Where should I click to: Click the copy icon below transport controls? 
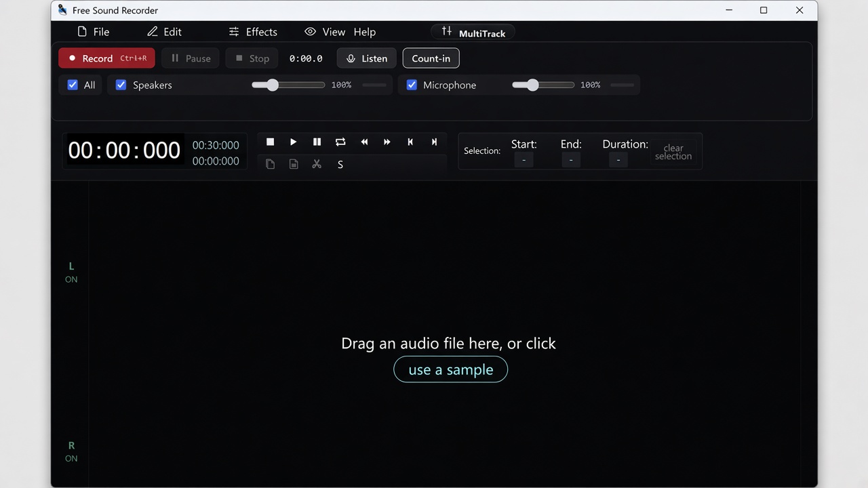coord(270,164)
